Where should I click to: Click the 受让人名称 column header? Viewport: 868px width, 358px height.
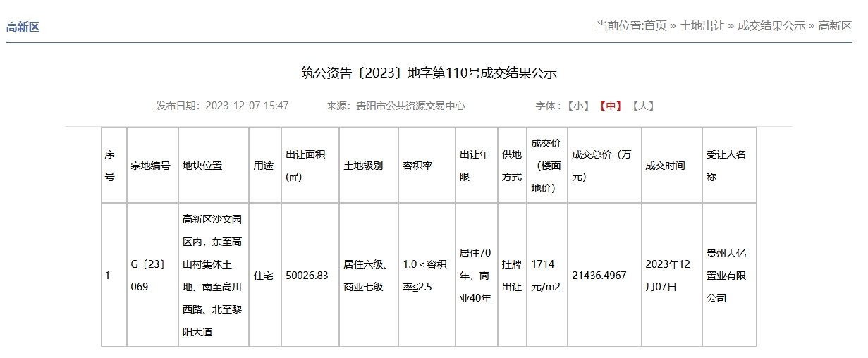[726, 166]
